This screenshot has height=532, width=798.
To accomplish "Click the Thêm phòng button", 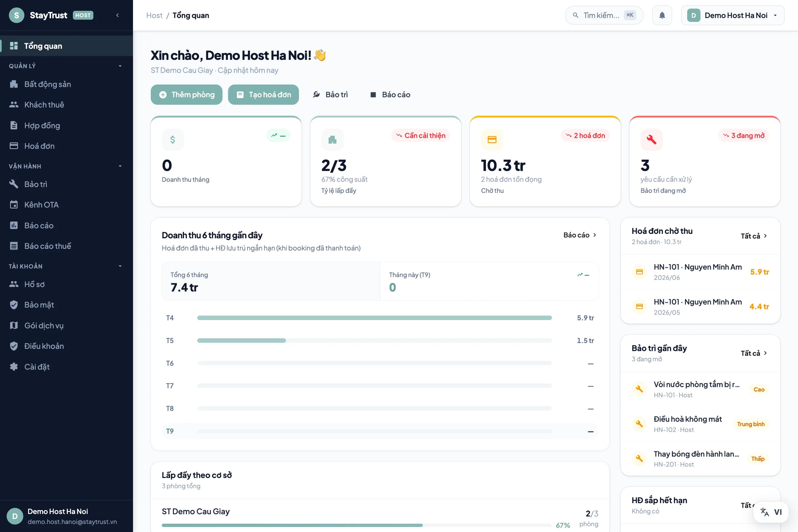I will (x=186, y=95).
